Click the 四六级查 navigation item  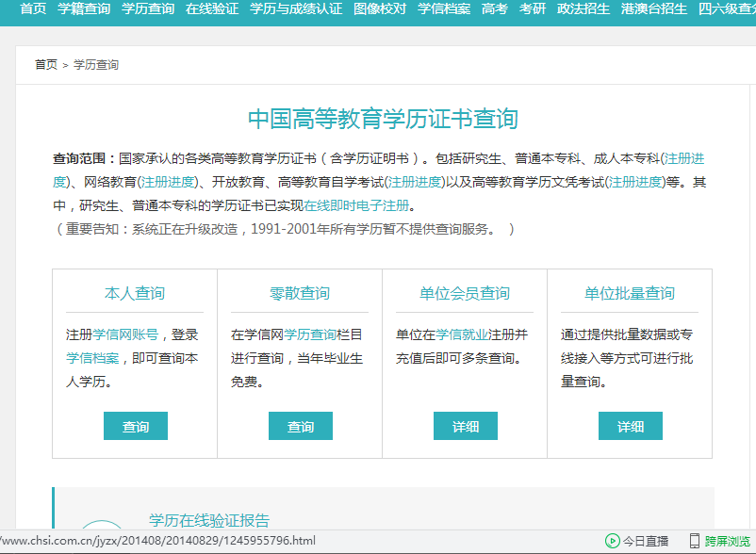727,8
